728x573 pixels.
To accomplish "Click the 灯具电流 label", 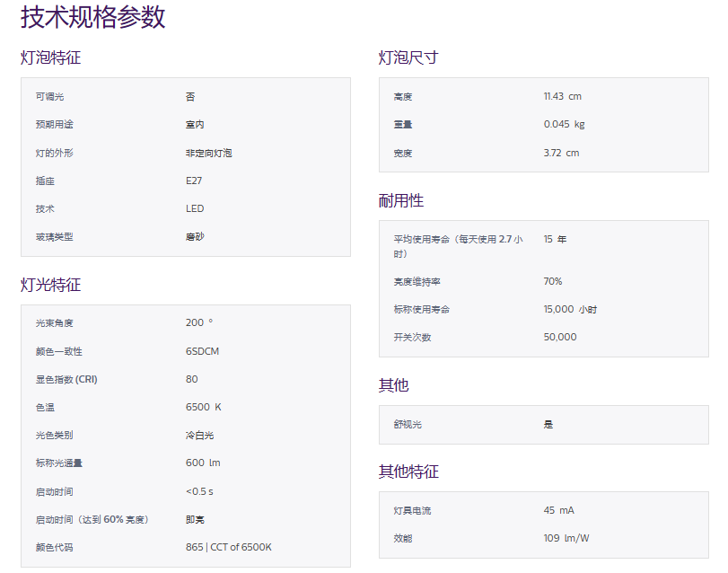I will tap(412, 511).
